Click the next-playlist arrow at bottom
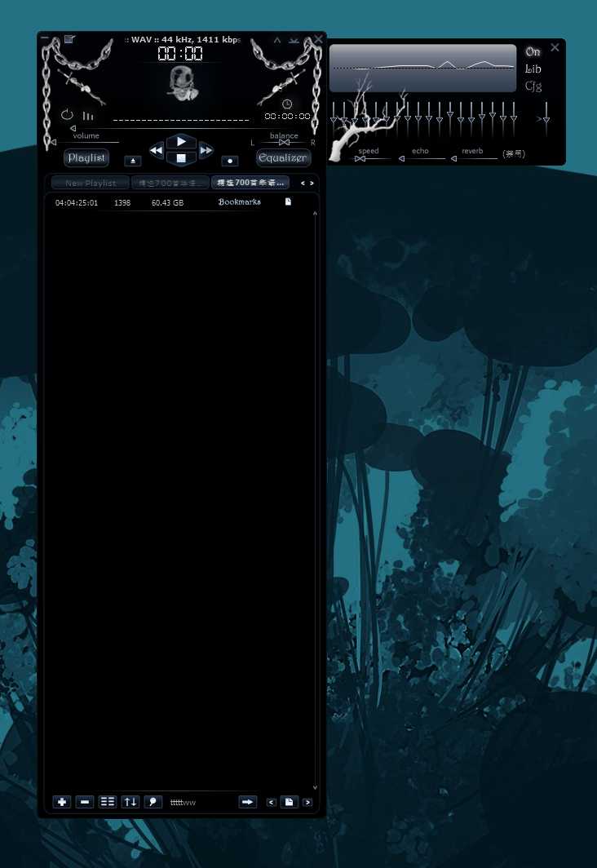This screenshot has width=597, height=868. click(x=307, y=802)
